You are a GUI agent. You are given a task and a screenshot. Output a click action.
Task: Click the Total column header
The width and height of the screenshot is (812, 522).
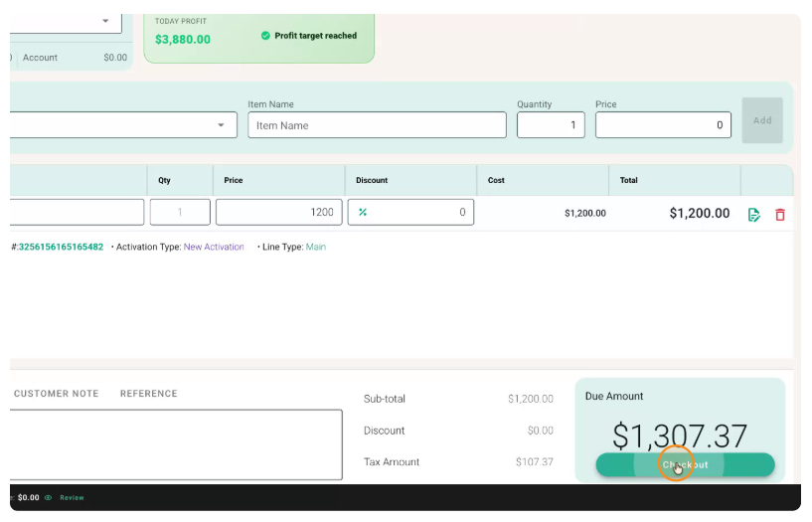[x=629, y=180]
